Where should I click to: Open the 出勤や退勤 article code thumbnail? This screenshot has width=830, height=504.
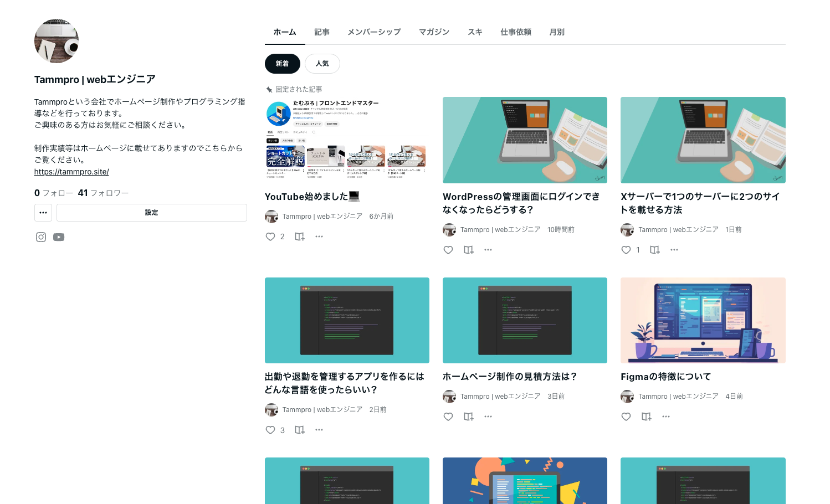point(347,320)
